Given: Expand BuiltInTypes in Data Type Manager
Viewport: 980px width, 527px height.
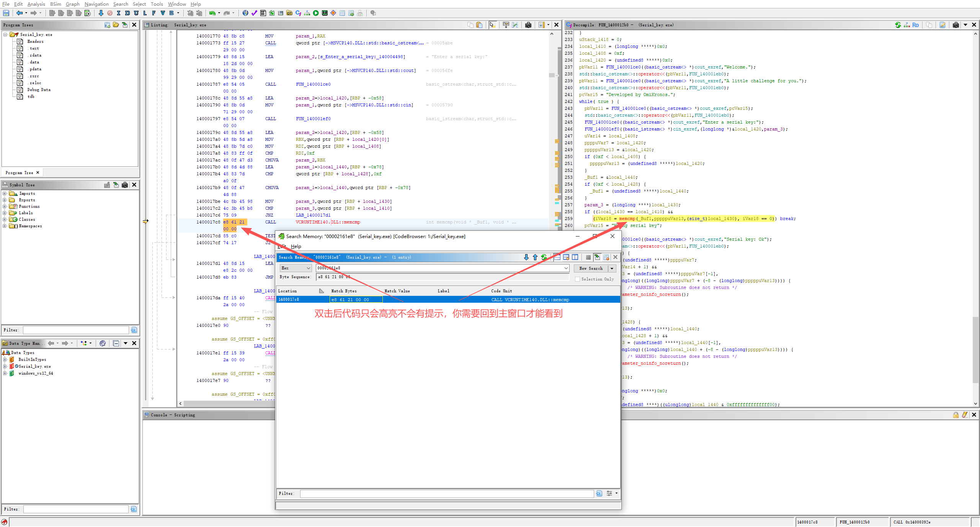Looking at the screenshot, I should click(5, 359).
